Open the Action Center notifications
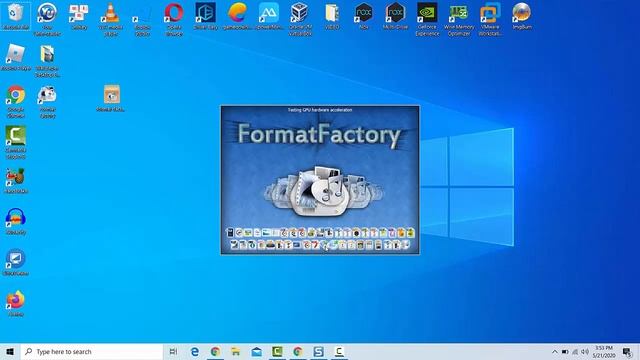Viewport: 640px width, 360px height. pos(628,351)
